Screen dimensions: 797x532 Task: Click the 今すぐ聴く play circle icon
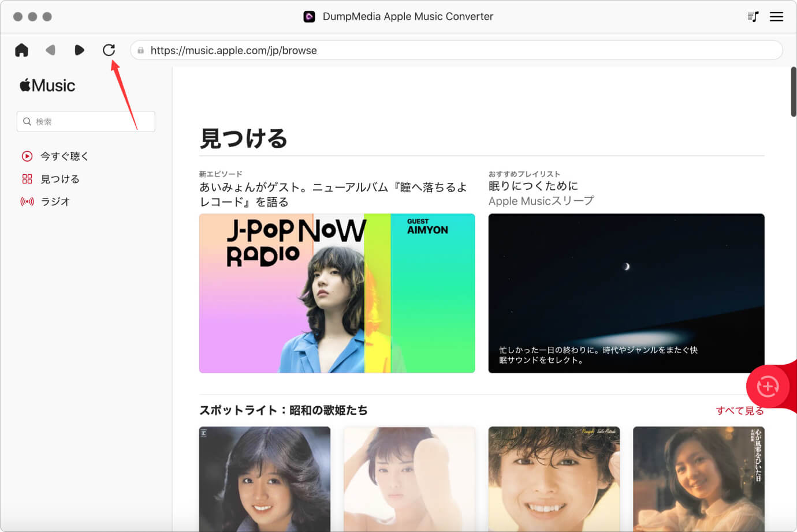click(x=27, y=156)
